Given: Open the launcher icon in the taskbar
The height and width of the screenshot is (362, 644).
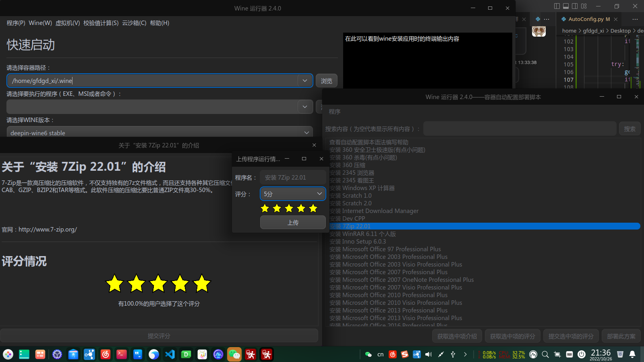Looking at the screenshot, I should (8, 354).
